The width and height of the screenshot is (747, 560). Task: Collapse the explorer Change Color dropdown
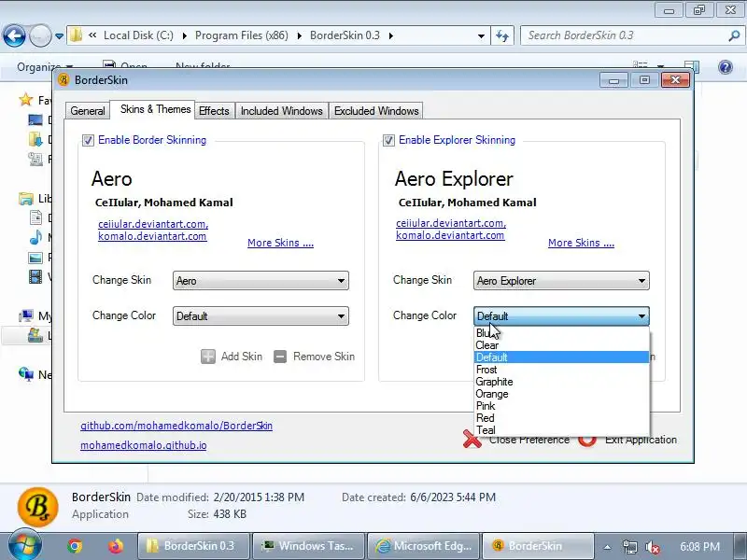tap(561, 316)
